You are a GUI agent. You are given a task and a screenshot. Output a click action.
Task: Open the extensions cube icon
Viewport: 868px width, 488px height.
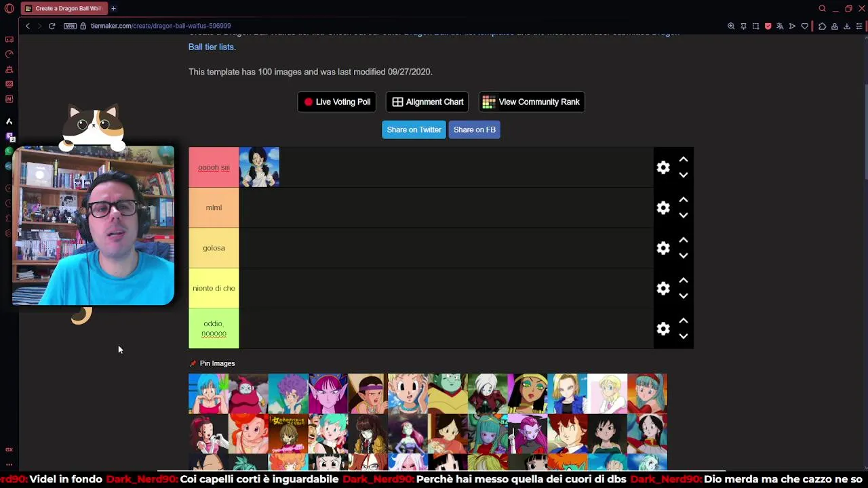point(822,26)
